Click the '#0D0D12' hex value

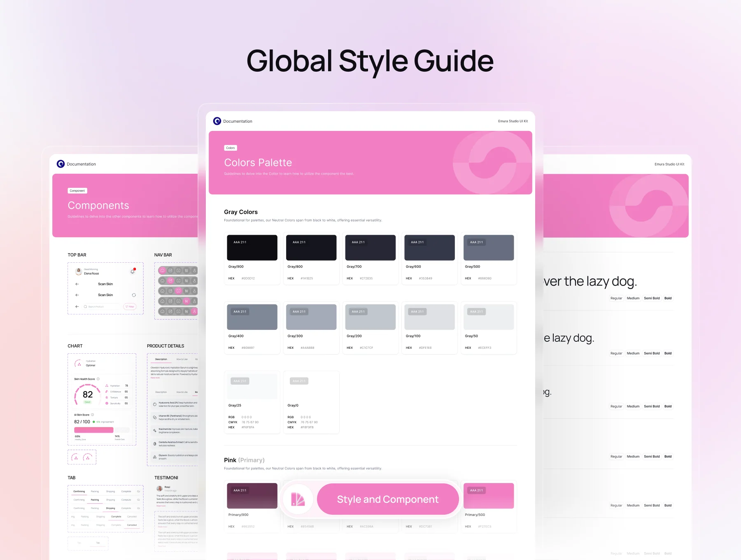tap(248, 278)
